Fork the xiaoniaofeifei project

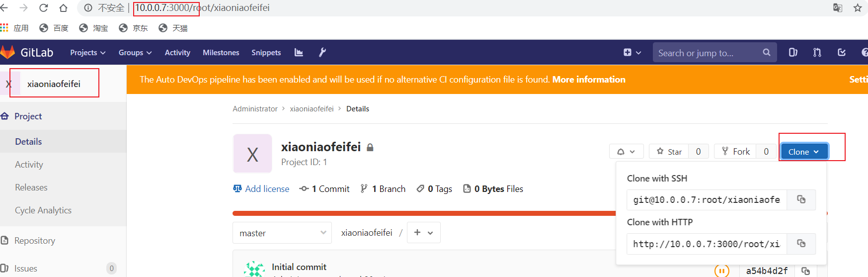point(735,152)
